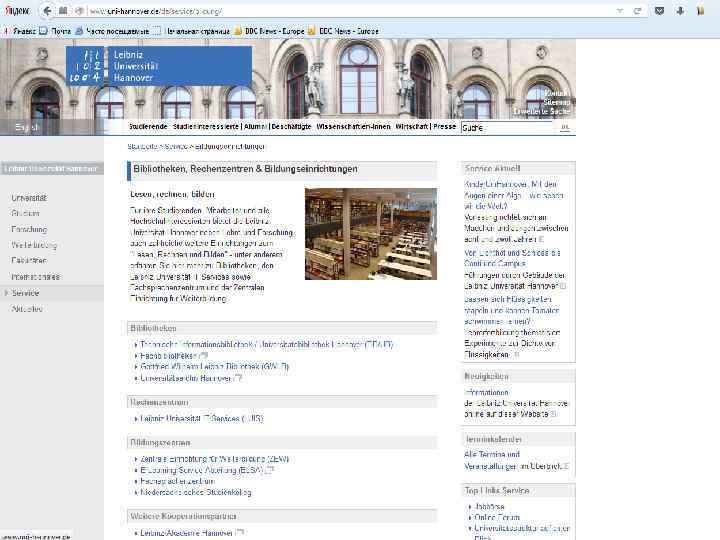Open the Lassen sich Flüssigkeiten stapeln news link
720x540 pixels.
512,310
